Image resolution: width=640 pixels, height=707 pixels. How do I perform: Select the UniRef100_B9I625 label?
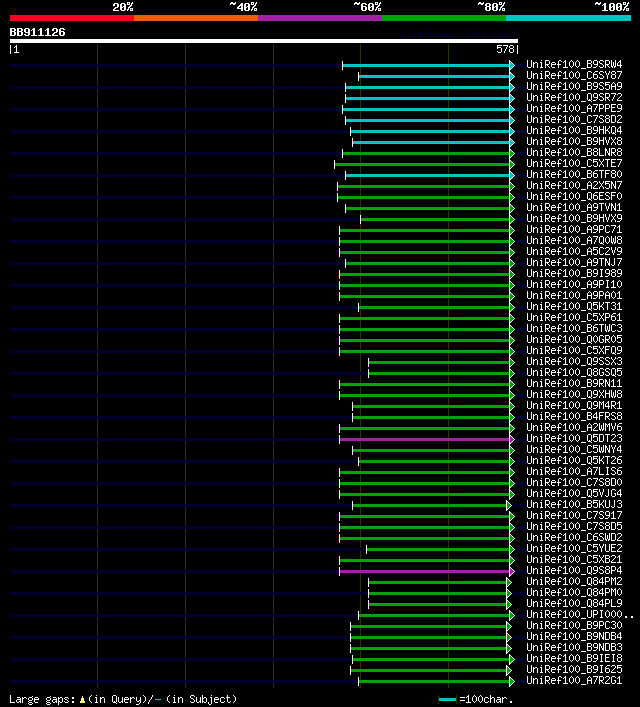coord(574,669)
